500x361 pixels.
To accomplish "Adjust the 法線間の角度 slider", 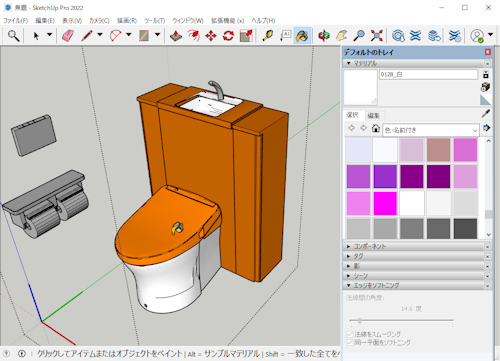I will pyautogui.click(x=360, y=321).
